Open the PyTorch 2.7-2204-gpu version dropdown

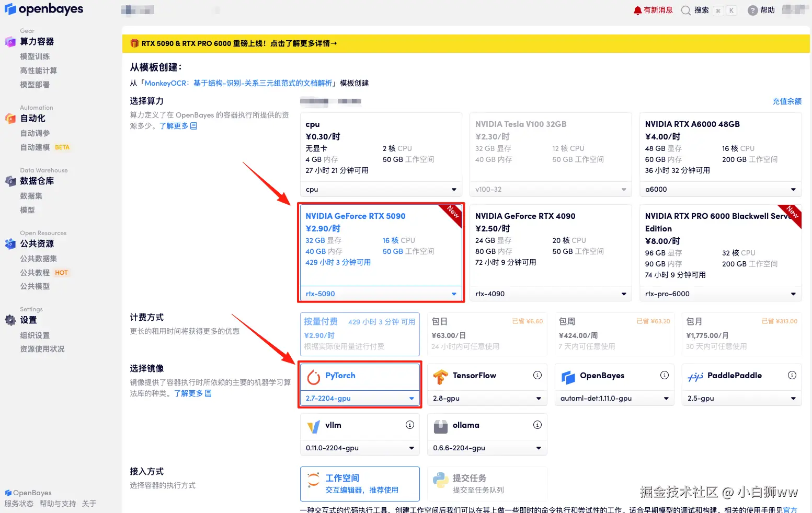(x=360, y=398)
